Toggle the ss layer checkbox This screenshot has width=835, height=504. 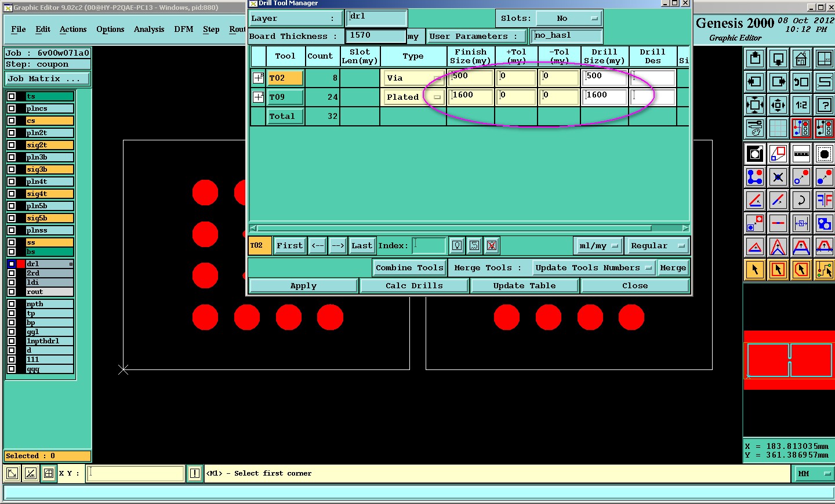(x=12, y=242)
